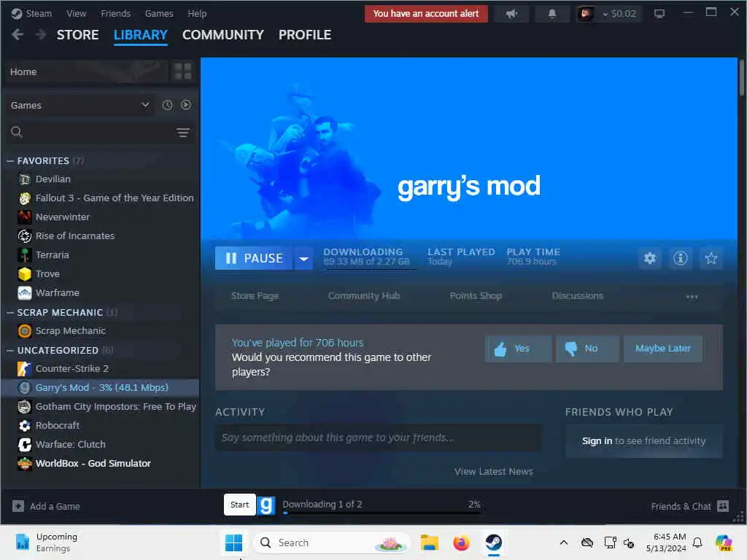Select Garry's Mod downloading entry
The width and height of the screenshot is (747, 560).
point(100,388)
